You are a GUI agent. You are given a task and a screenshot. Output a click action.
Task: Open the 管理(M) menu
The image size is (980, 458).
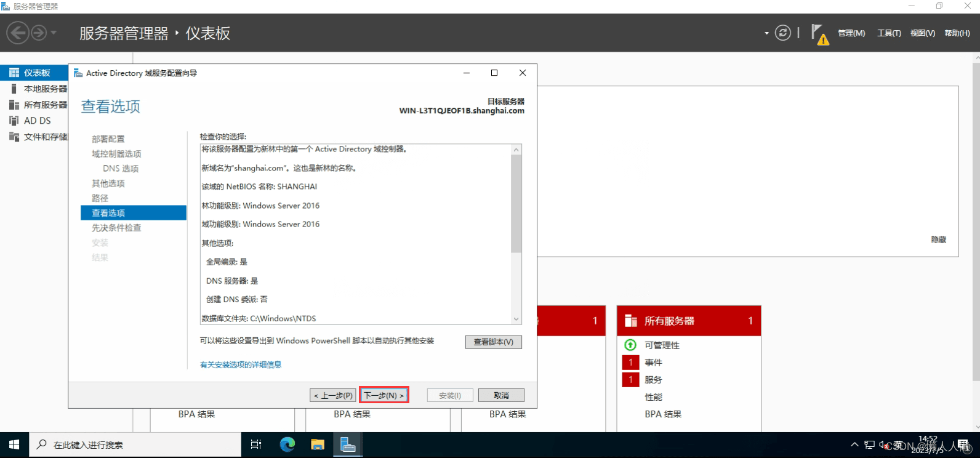pos(851,33)
